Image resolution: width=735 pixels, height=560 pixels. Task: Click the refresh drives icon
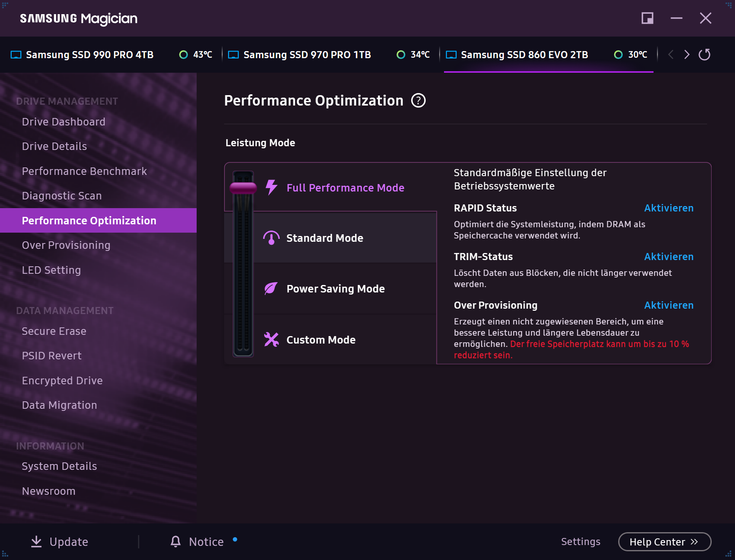point(704,54)
